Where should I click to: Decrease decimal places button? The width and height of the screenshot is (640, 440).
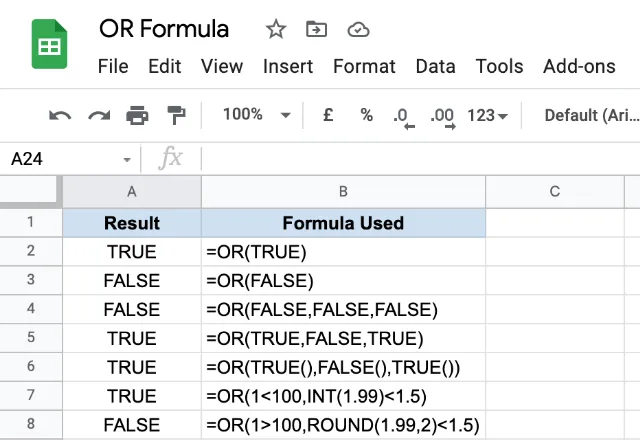click(x=404, y=118)
